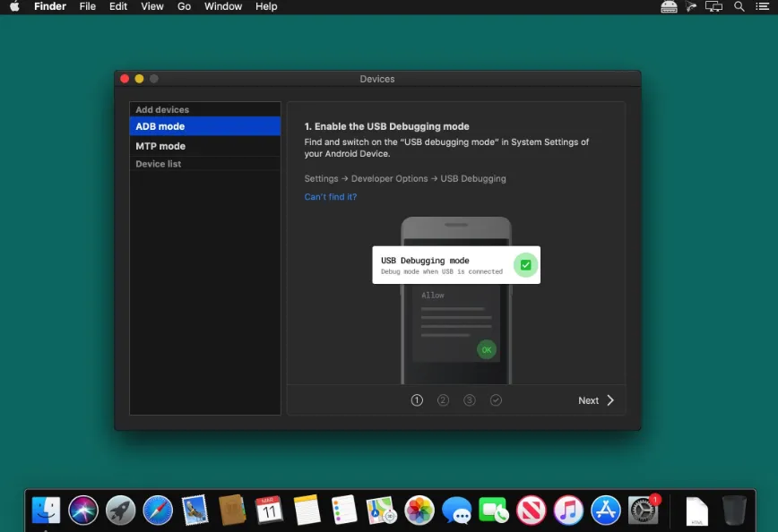Click the "Add devices" heading

162,109
